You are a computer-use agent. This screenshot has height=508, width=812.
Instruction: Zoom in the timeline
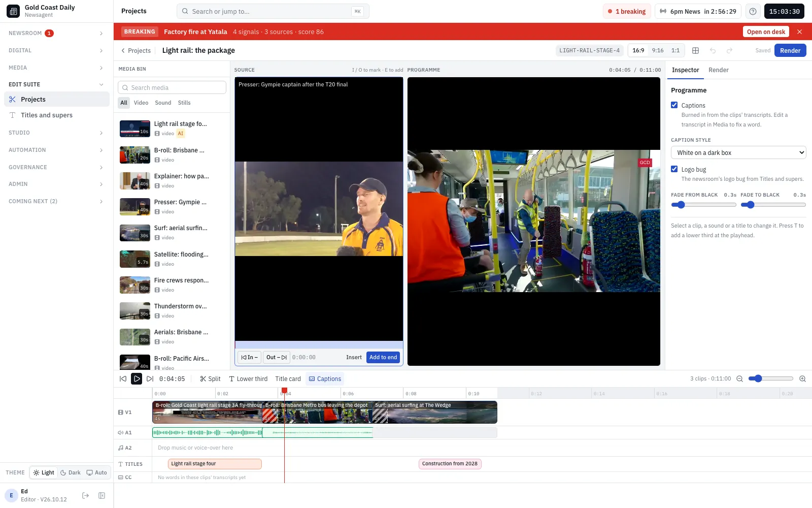pos(802,378)
